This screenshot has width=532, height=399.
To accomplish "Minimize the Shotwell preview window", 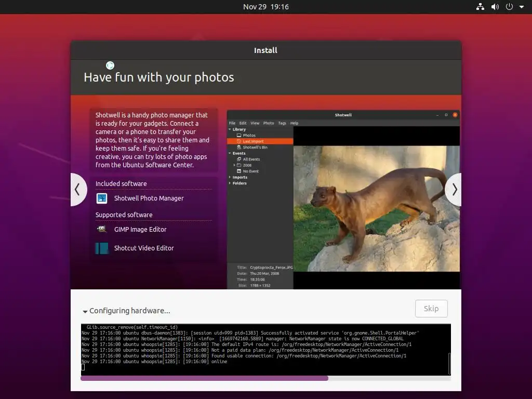I will (x=437, y=115).
